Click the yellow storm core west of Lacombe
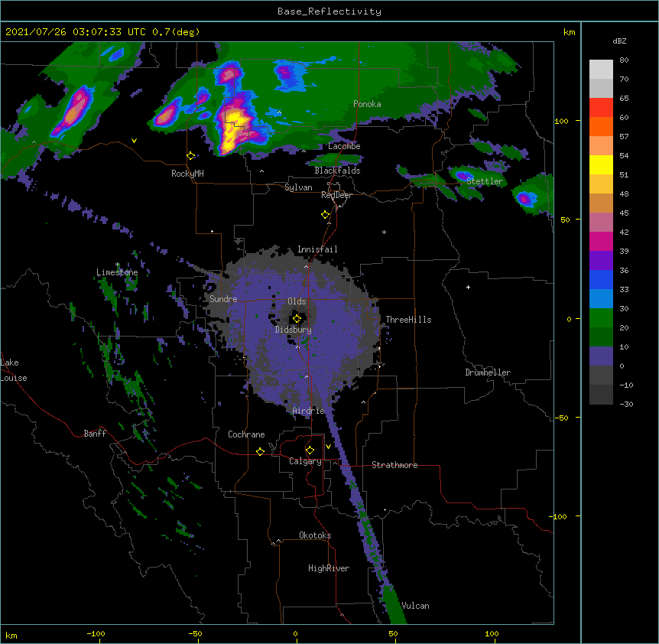Screen dimensions: 659x644 pyautogui.click(x=233, y=129)
